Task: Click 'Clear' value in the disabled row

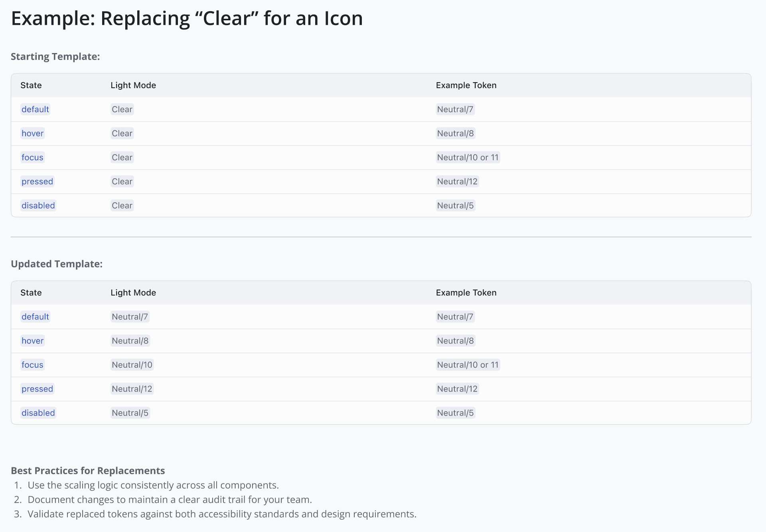Action: [x=122, y=205]
